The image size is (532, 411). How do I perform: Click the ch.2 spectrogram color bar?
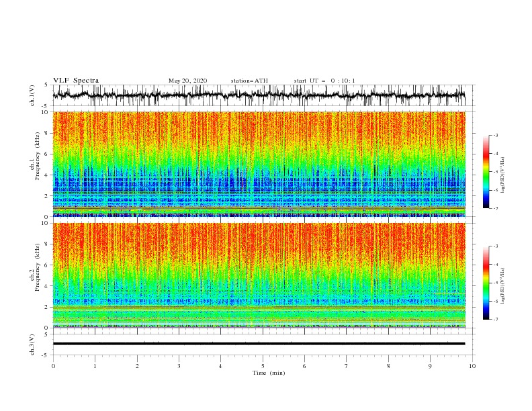point(486,283)
